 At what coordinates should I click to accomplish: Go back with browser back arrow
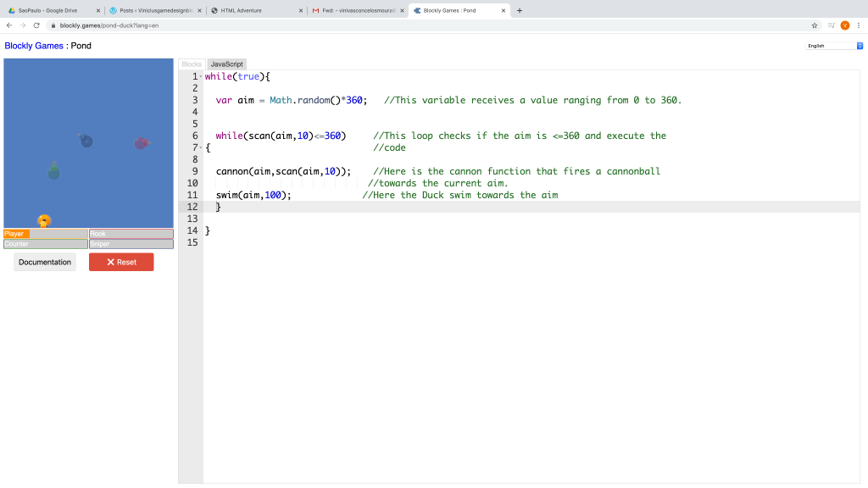point(9,25)
